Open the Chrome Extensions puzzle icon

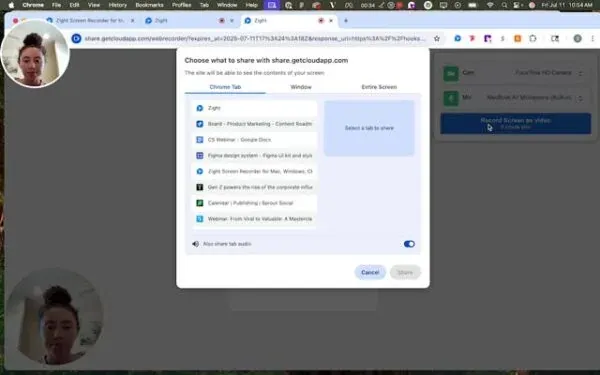pyautogui.click(x=533, y=38)
